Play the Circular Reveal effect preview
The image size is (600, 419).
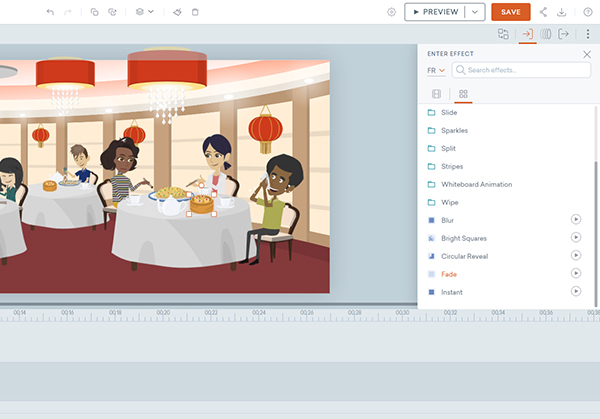coord(576,255)
